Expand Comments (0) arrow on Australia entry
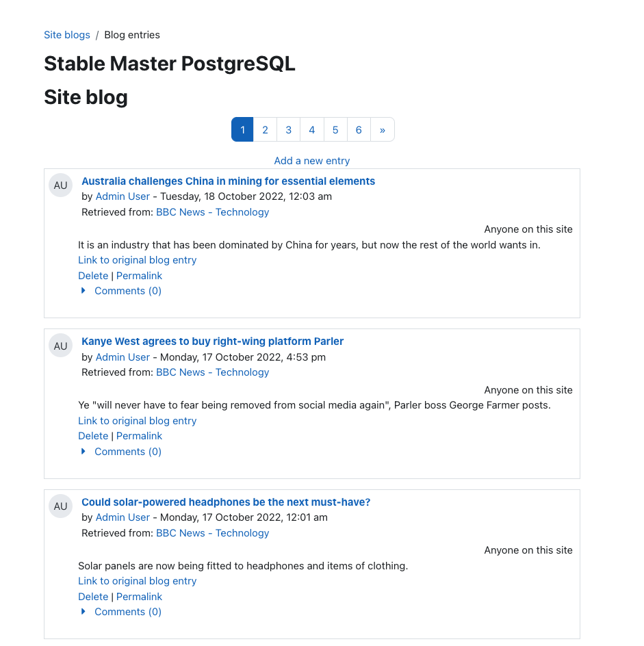 [x=83, y=291]
